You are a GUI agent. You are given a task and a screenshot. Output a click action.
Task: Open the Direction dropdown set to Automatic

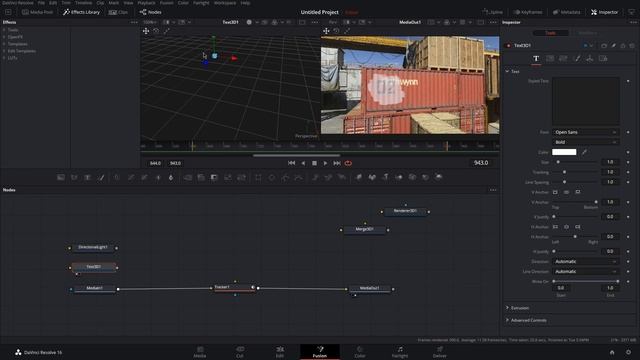585,262
